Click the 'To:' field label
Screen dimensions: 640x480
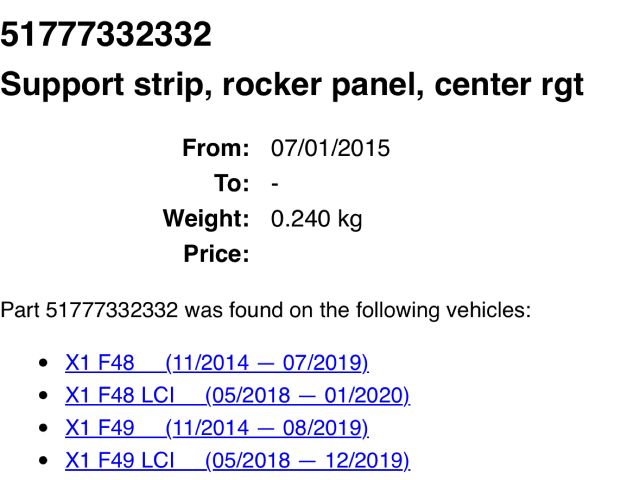231,184
